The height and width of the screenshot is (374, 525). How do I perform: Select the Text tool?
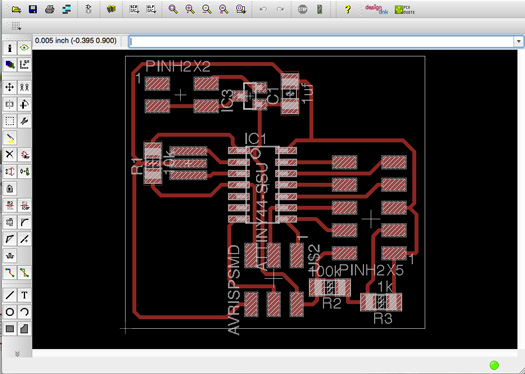coord(24,295)
